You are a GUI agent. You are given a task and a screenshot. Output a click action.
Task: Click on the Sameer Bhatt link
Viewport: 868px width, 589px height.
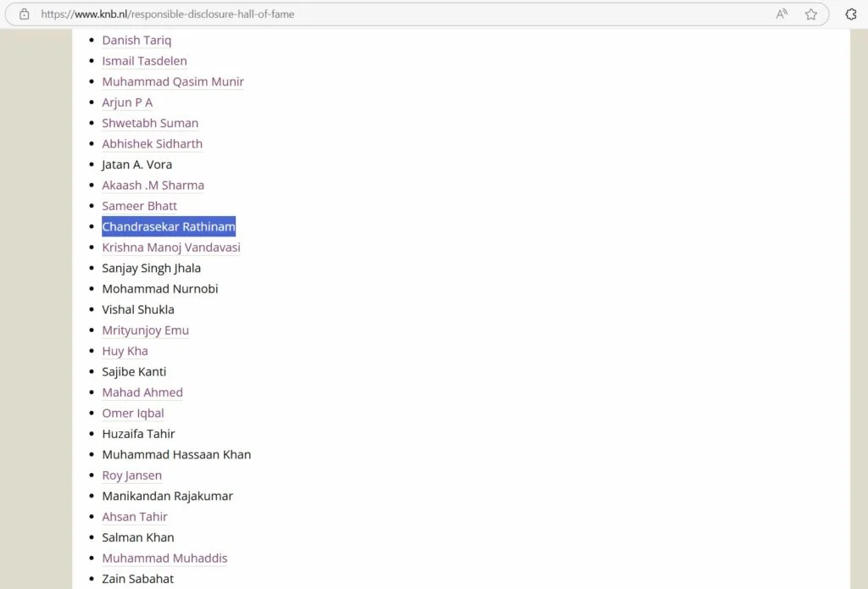click(x=139, y=206)
